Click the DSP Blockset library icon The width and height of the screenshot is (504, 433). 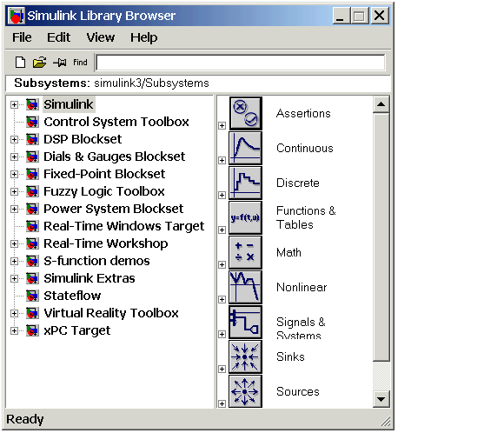pyautogui.click(x=33, y=139)
